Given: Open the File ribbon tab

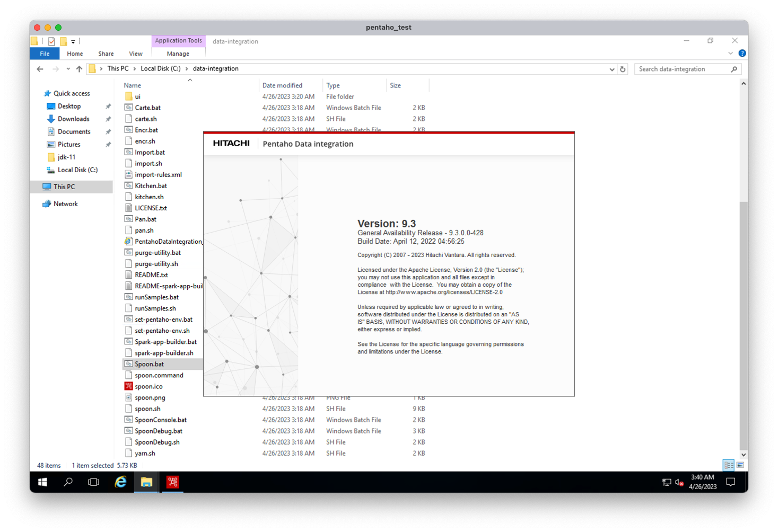Looking at the screenshot, I should tap(45, 54).
